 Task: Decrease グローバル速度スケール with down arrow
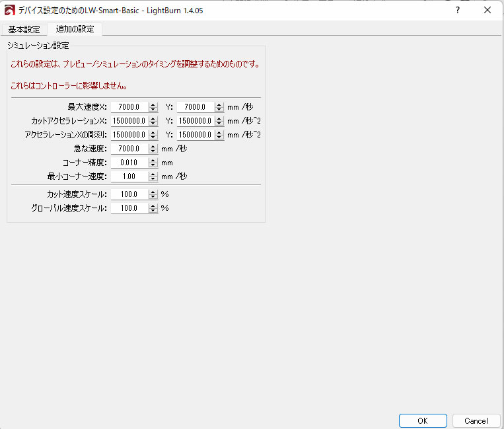pos(153,211)
